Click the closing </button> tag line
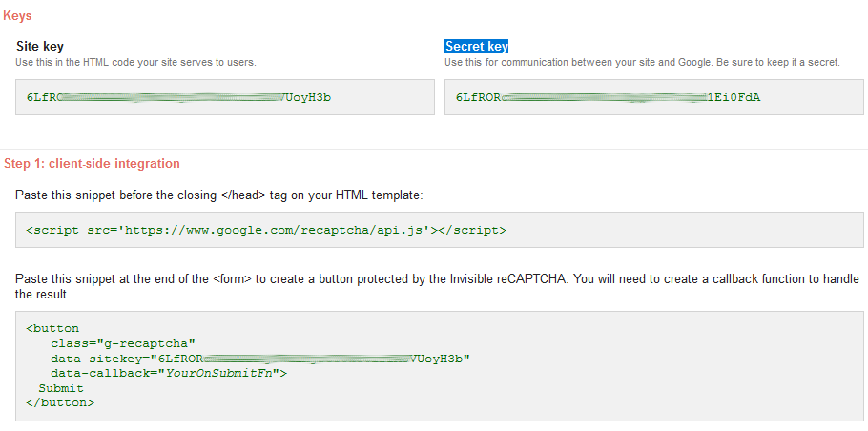This screenshot has height=431, width=868. pos(60,403)
